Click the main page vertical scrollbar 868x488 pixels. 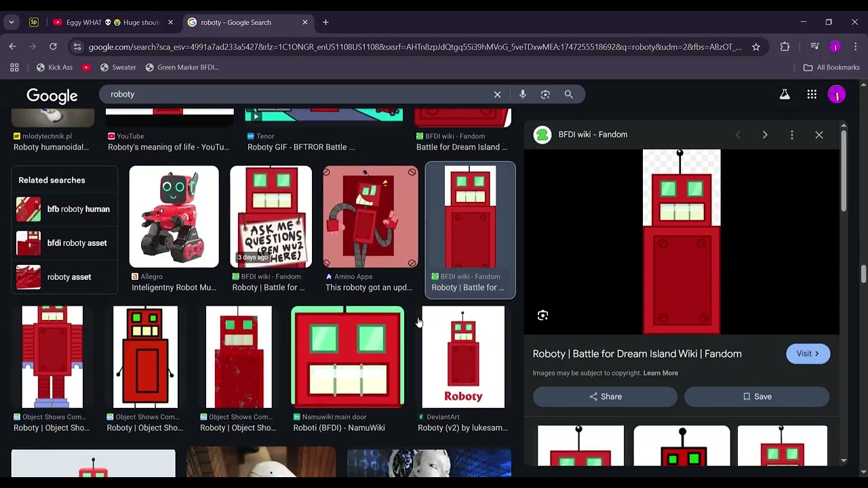(863, 274)
